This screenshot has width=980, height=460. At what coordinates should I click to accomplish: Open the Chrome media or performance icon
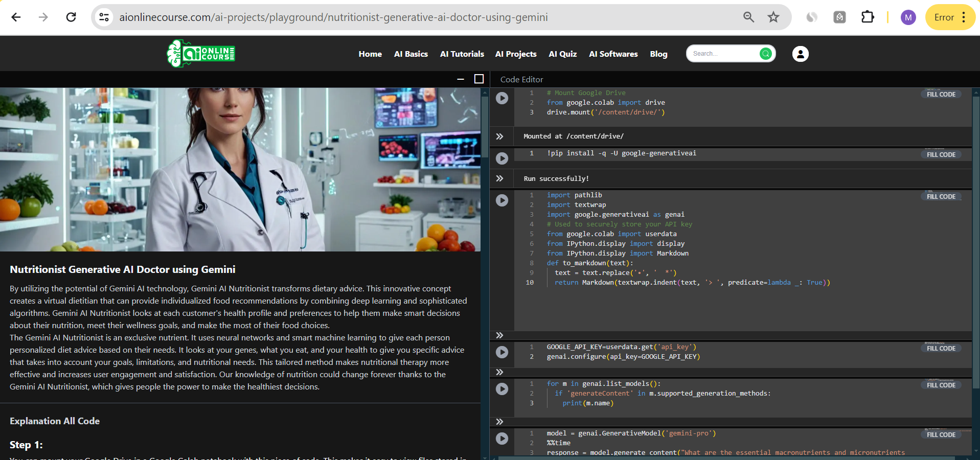click(812, 17)
